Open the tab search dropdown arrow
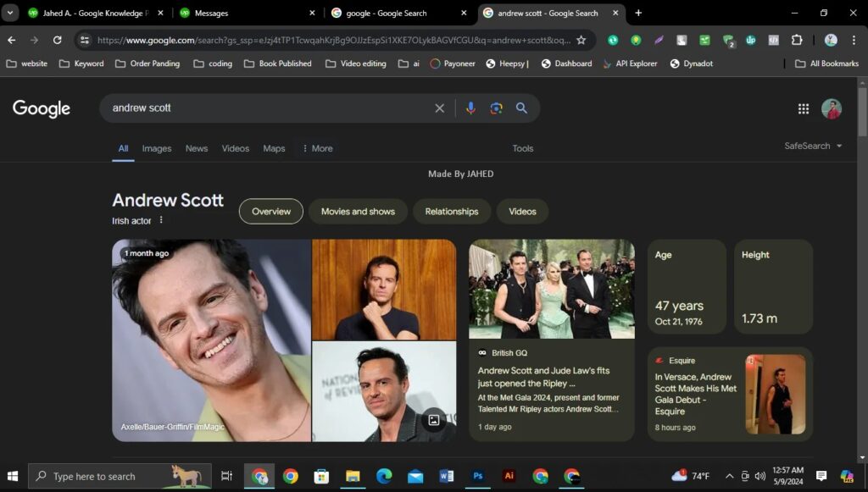The height and width of the screenshot is (492, 868). [10, 13]
